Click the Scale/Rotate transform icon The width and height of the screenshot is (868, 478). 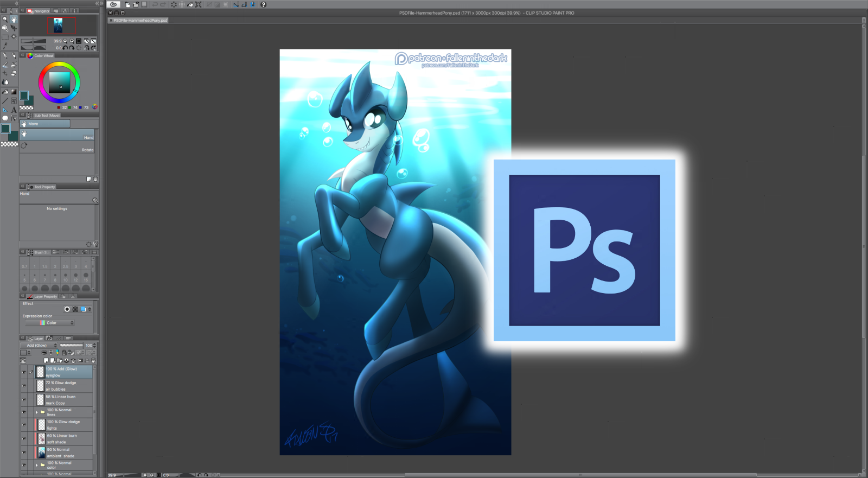click(x=199, y=4)
